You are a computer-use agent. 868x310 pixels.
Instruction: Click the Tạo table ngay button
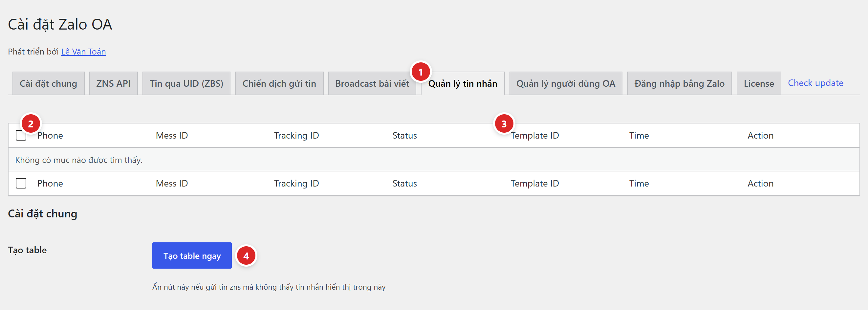pyautogui.click(x=192, y=255)
